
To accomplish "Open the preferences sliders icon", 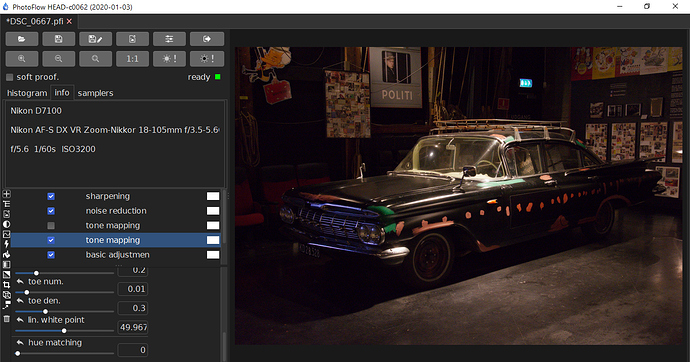I will coord(169,39).
